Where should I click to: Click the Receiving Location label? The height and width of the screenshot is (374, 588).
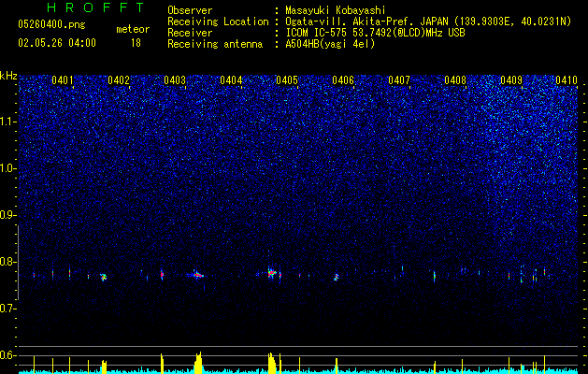218,22
